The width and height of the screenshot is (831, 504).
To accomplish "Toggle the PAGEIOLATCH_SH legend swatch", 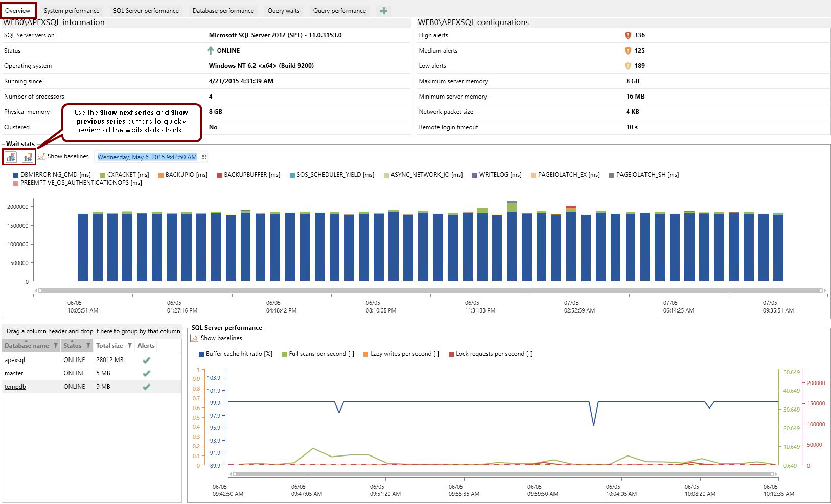I will (612, 175).
